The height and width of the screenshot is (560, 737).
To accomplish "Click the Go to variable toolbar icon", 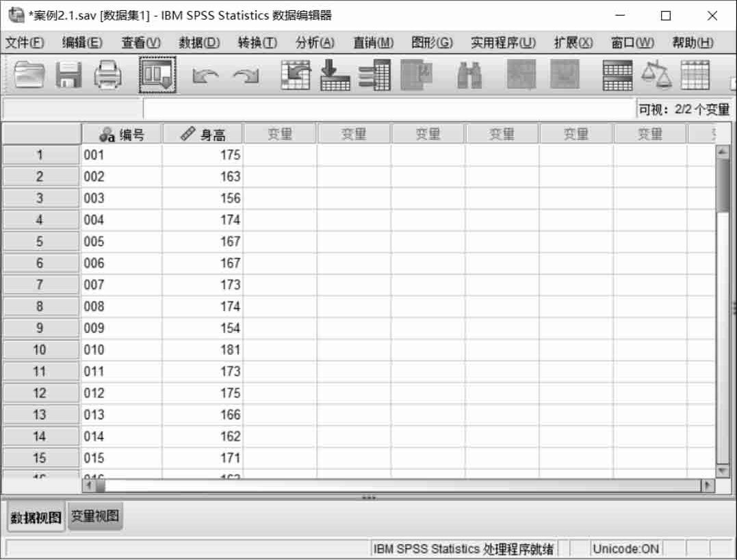I will pyautogui.click(x=335, y=75).
